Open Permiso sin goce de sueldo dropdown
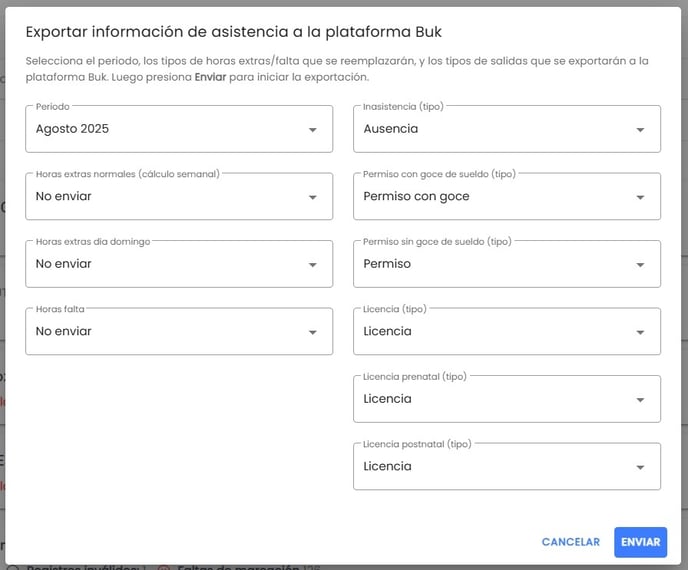This screenshot has height=570, width=688. (x=507, y=264)
